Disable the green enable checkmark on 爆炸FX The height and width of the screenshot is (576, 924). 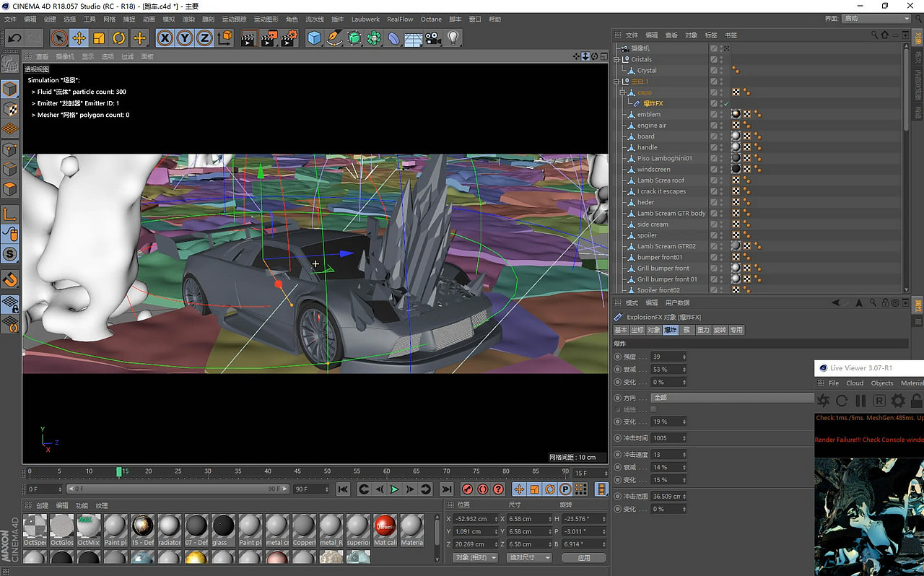coord(726,103)
